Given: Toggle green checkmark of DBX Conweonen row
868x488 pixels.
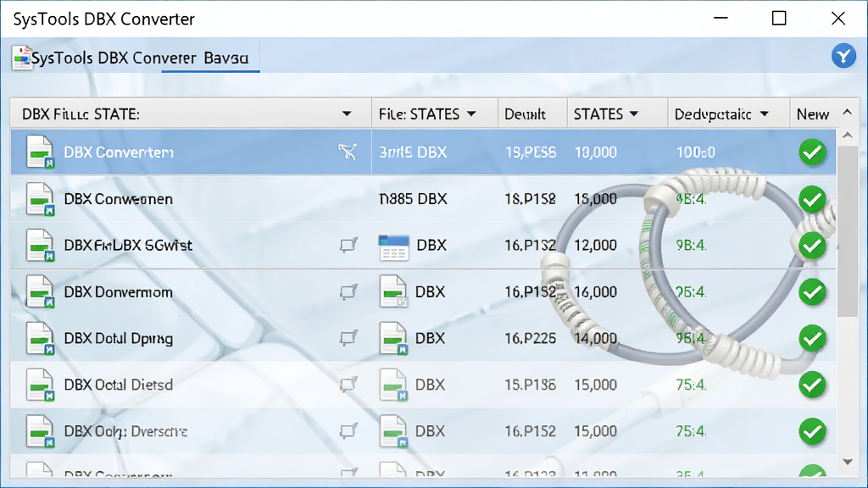Looking at the screenshot, I should tap(812, 199).
